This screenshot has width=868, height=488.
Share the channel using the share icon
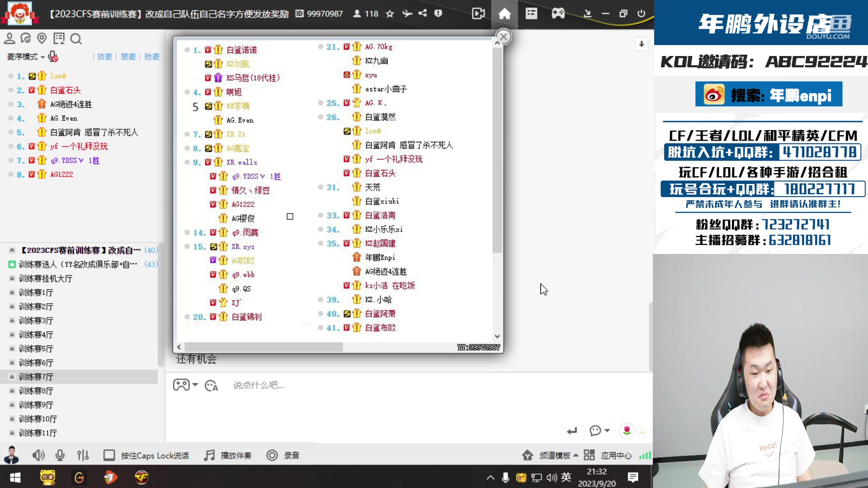[x=423, y=13]
